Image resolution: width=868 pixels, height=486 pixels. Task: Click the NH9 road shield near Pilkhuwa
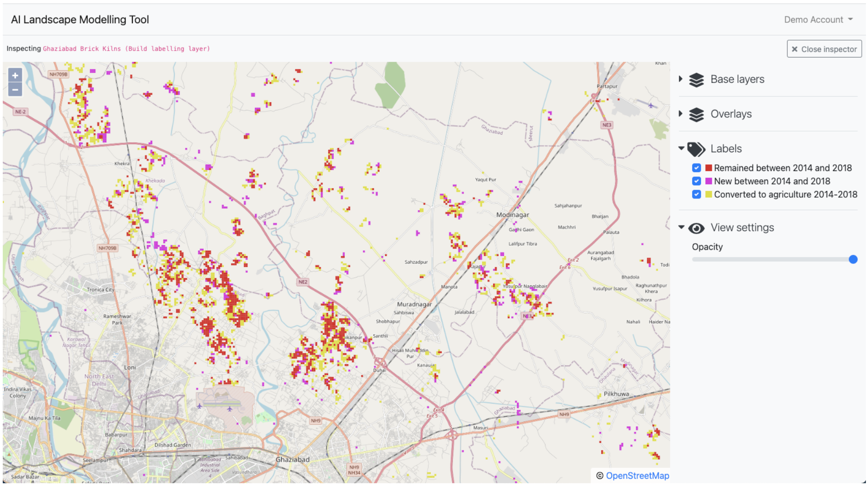[564, 414]
